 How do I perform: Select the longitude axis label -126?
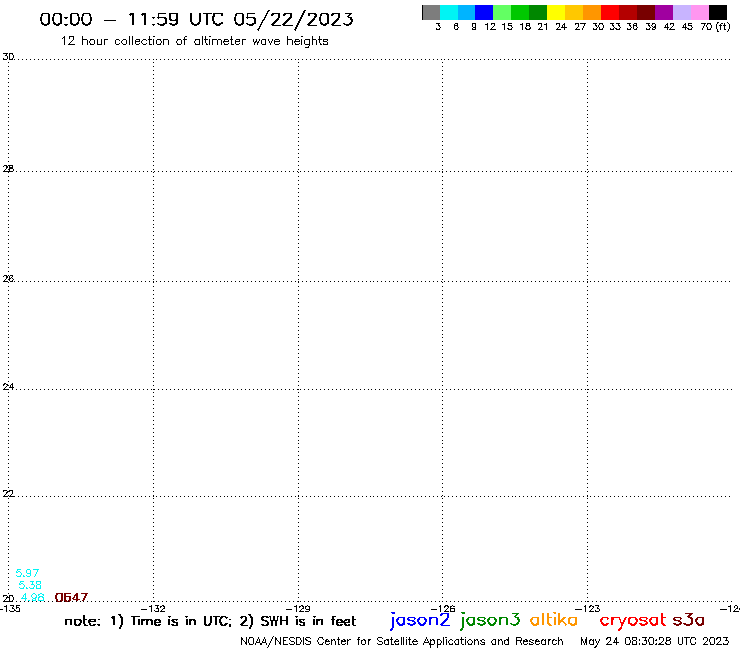(443, 608)
